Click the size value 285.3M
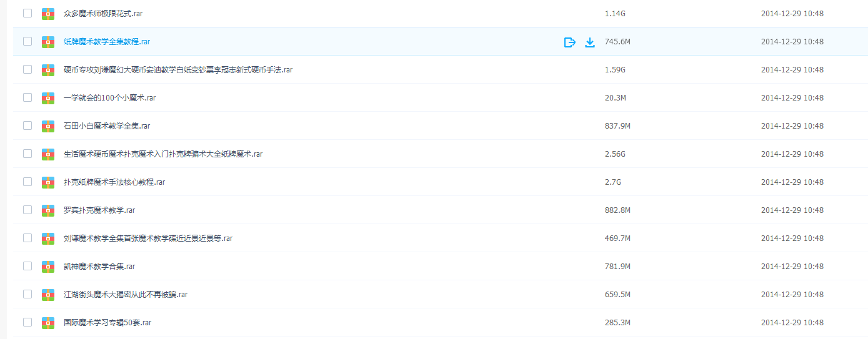This screenshot has height=339, width=868. click(x=617, y=323)
